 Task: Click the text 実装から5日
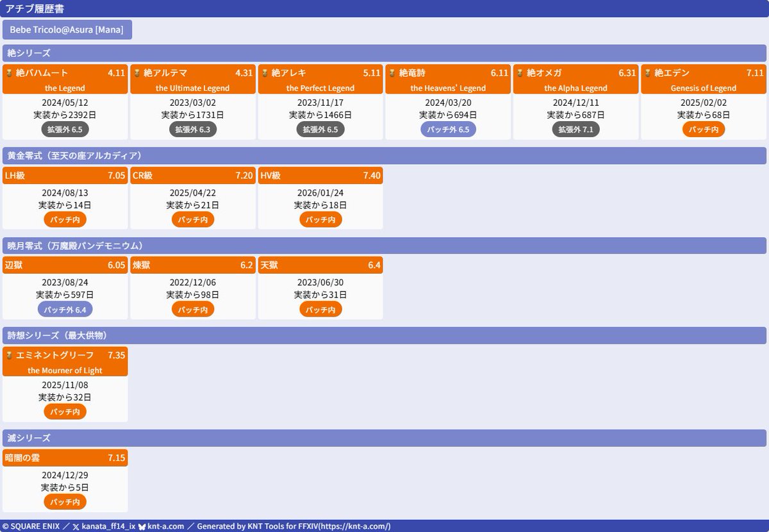point(65,487)
